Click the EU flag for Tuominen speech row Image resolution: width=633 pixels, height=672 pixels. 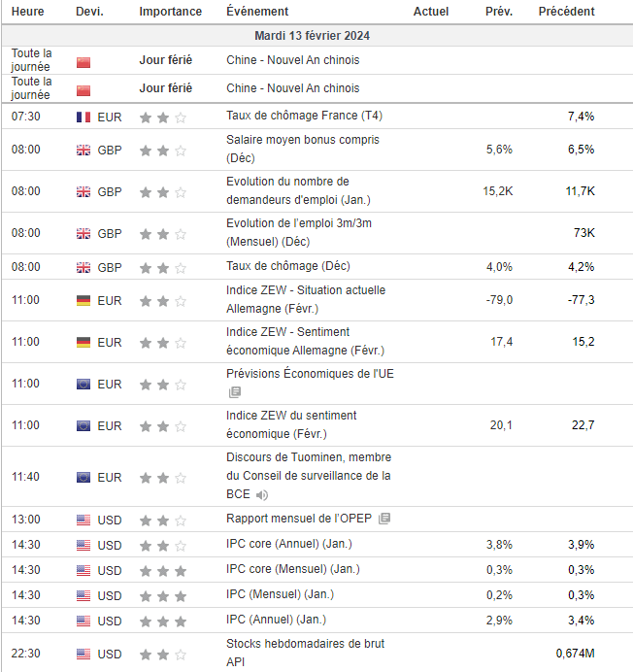(x=83, y=477)
